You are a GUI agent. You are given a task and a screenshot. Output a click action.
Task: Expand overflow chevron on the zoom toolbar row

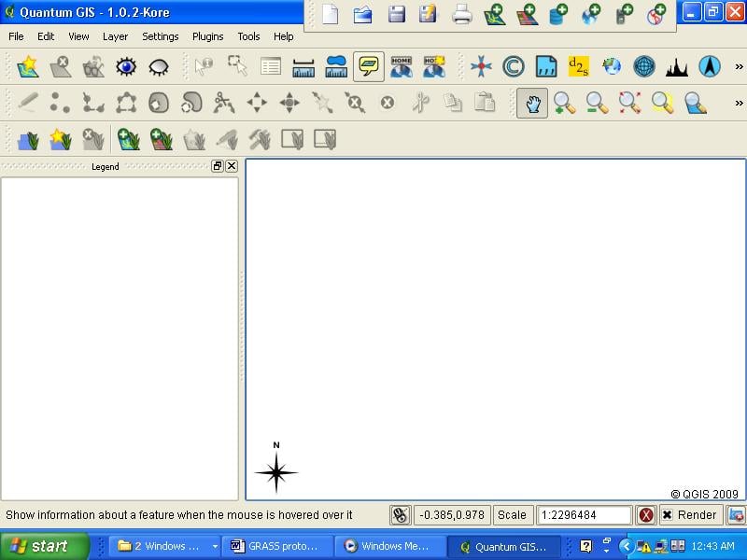click(x=739, y=103)
